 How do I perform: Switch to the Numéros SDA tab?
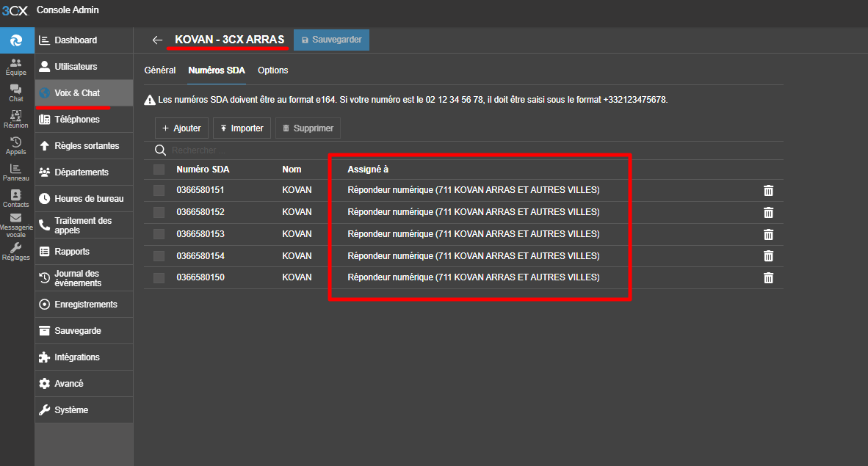(217, 70)
